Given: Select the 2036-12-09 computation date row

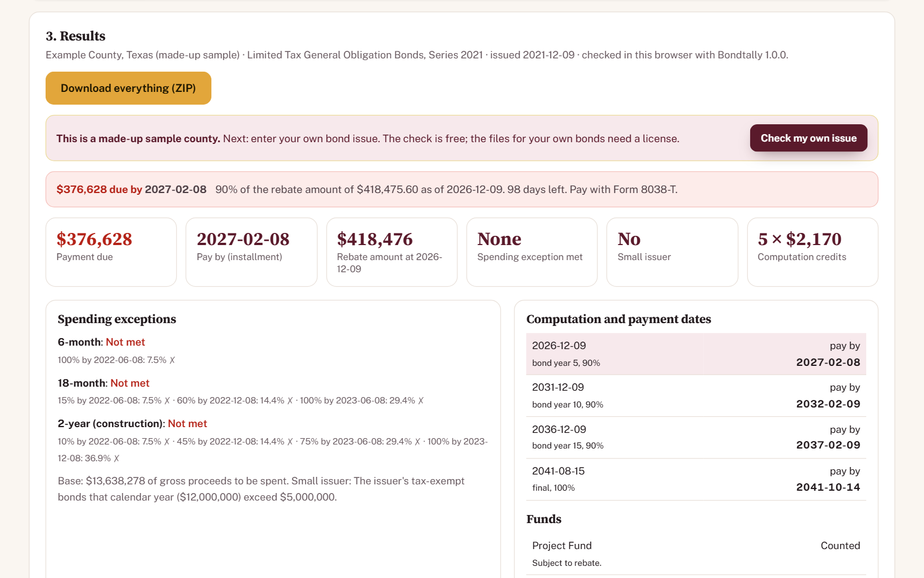Looking at the screenshot, I should coord(696,438).
